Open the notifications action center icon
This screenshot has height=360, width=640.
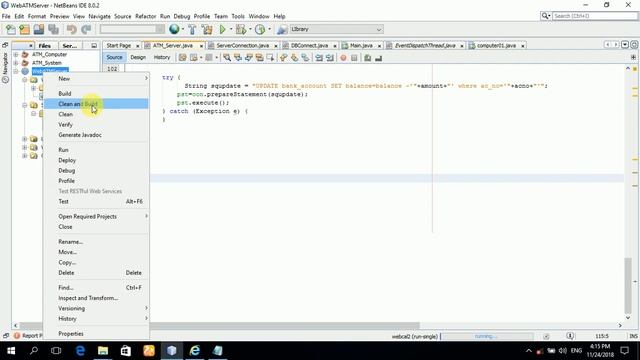(x=624, y=351)
